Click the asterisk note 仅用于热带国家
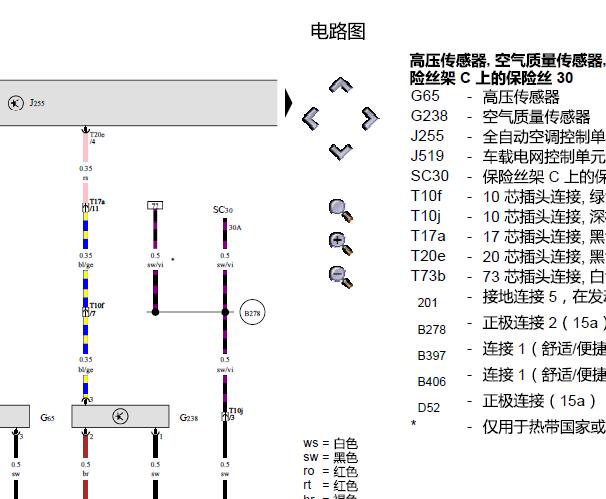The height and width of the screenshot is (499, 606). click(x=508, y=427)
